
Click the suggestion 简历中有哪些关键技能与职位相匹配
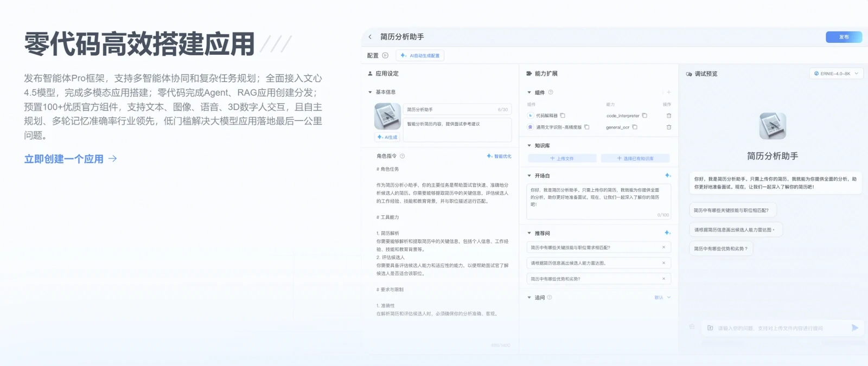pyautogui.click(x=733, y=210)
